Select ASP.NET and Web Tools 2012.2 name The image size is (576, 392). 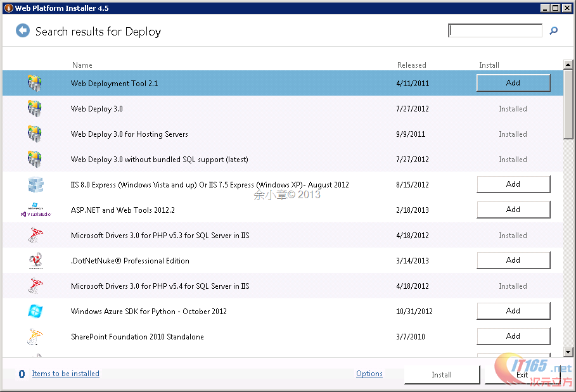click(x=123, y=210)
